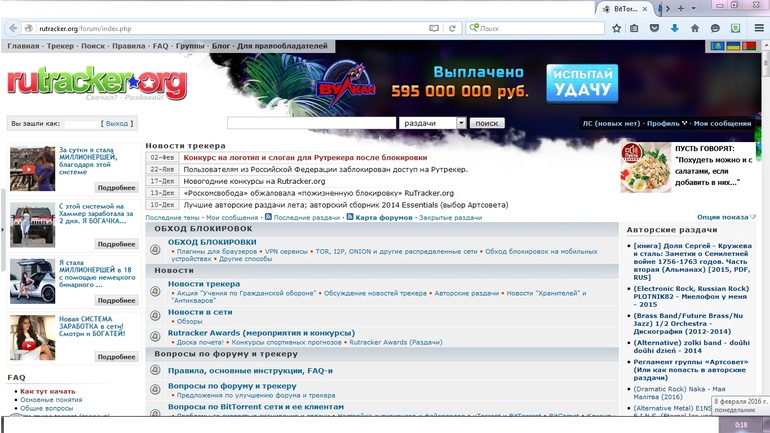Focus the tracker search text field
Viewport: 770px width, 433px height.
tap(311, 123)
